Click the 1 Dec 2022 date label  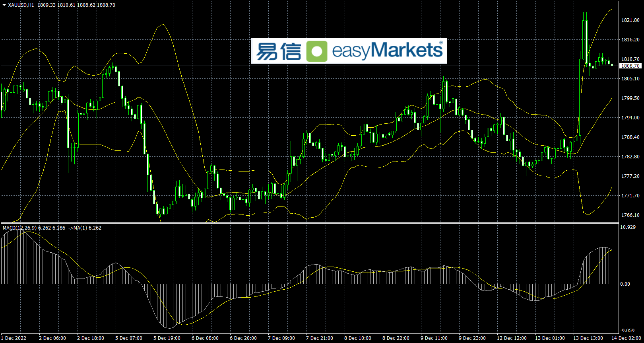pyautogui.click(x=14, y=338)
